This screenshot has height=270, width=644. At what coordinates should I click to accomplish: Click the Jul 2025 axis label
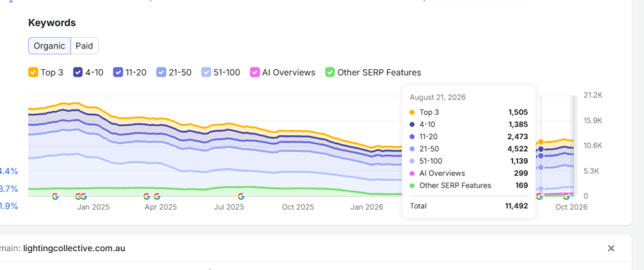tap(229, 207)
